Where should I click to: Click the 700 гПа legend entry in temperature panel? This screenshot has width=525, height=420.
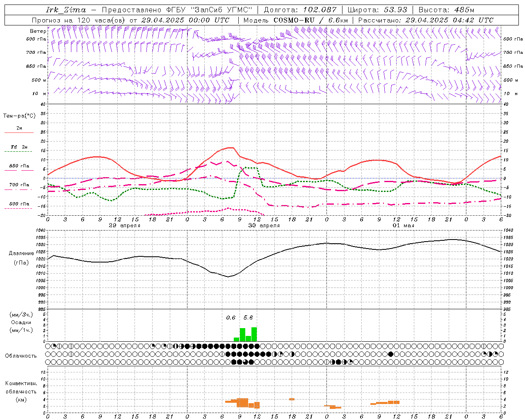(x=19, y=185)
